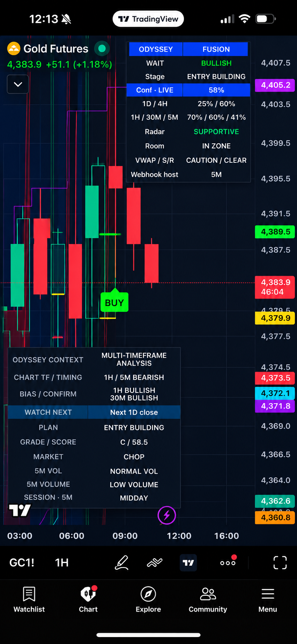The height and width of the screenshot is (644, 297).
Task: Open the GC1! symbol search
Action: (22, 562)
